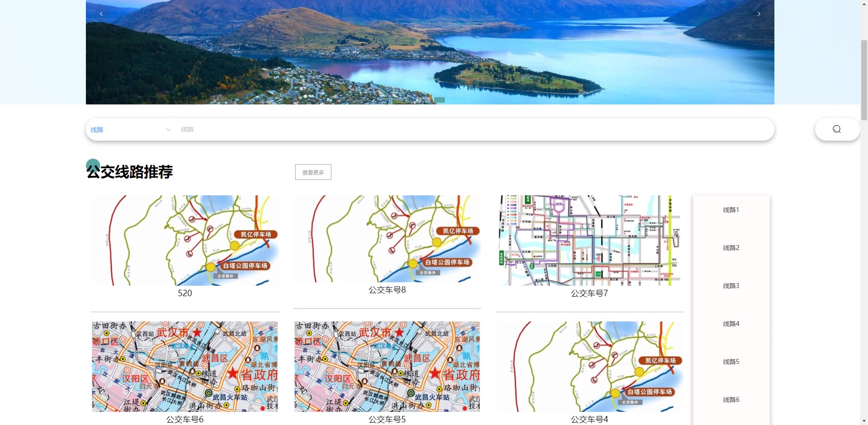Click the 公交车号6 title text
This screenshot has width=868, height=425.
click(185, 420)
